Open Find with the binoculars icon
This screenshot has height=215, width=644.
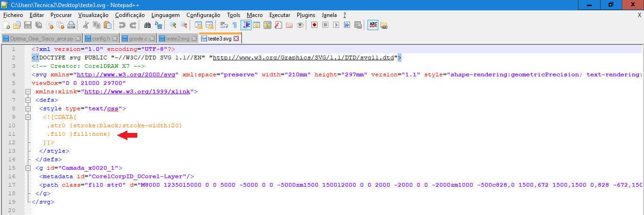click(x=148, y=25)
